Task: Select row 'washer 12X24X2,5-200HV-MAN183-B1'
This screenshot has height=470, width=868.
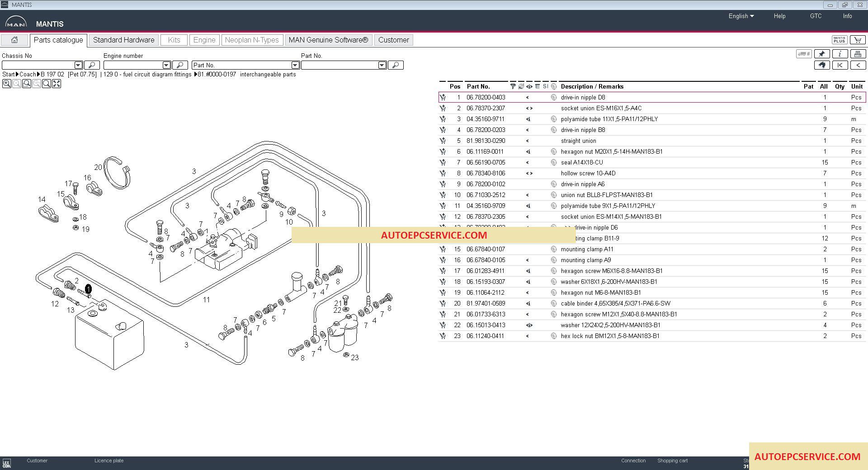Action: pos(652,325)
